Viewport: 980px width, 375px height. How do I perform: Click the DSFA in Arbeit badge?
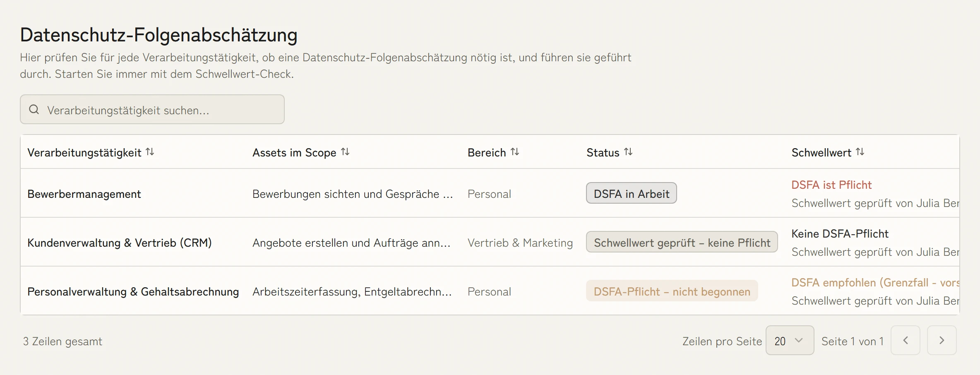(x=632, y=193)
